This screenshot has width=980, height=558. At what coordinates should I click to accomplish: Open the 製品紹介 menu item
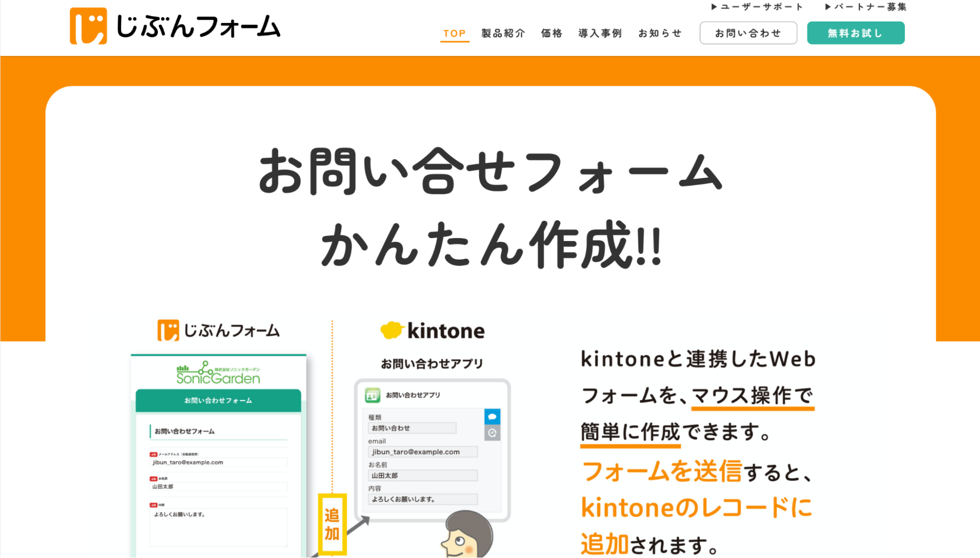pyautogui.click(x=503, y=33)
